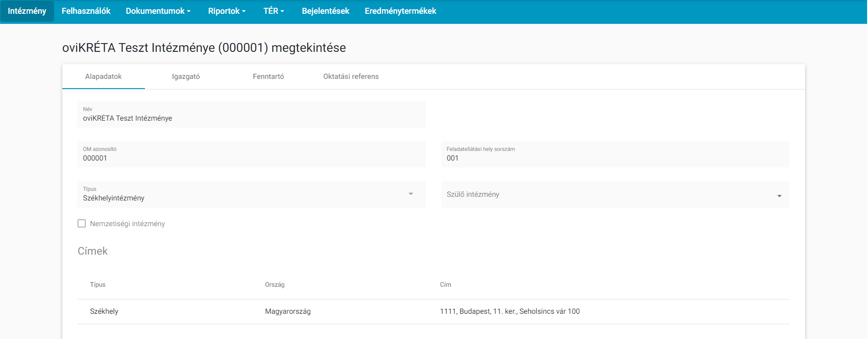Click the page title oviKRÉTA Teszt Intézménye megtekintése

point(204,48)
